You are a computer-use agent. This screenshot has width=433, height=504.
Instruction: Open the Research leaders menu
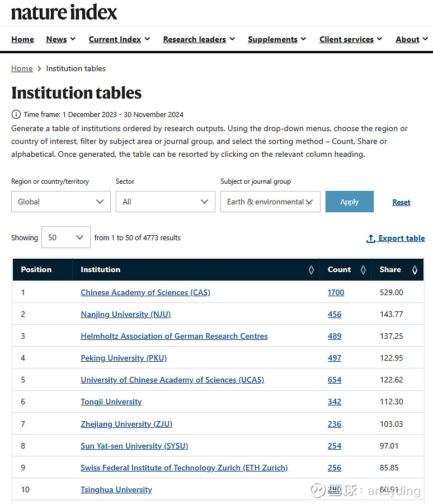(199, 39)
